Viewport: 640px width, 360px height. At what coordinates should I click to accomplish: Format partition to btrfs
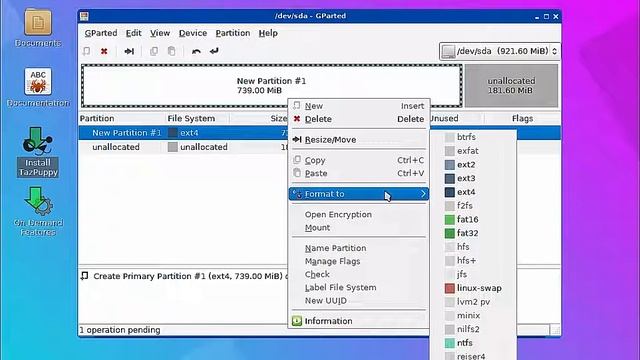(473, 137)
